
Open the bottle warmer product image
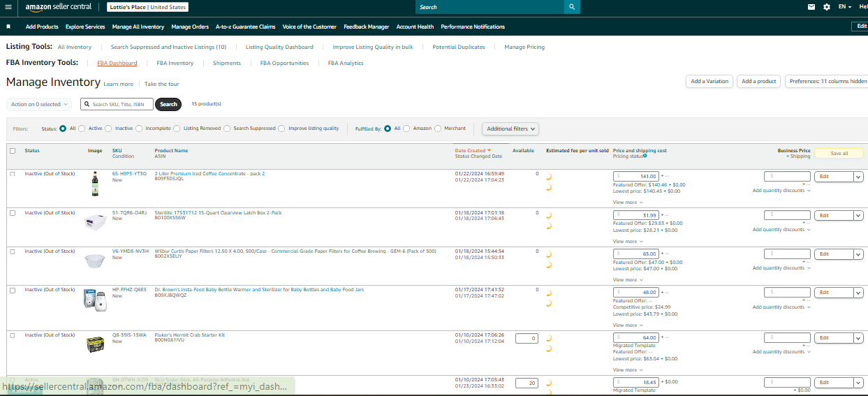pos(95,300)
